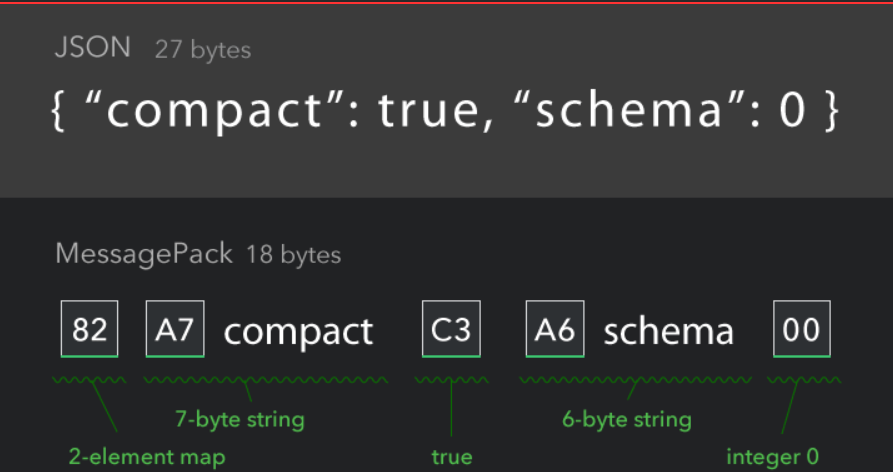Click the 27 bytes size label

(203, 49)
